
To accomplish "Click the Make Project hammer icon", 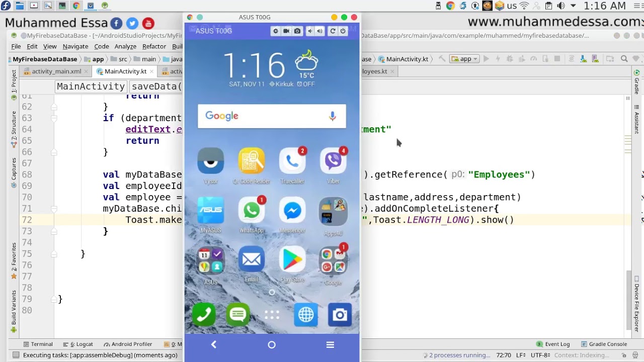I will 442,59.
